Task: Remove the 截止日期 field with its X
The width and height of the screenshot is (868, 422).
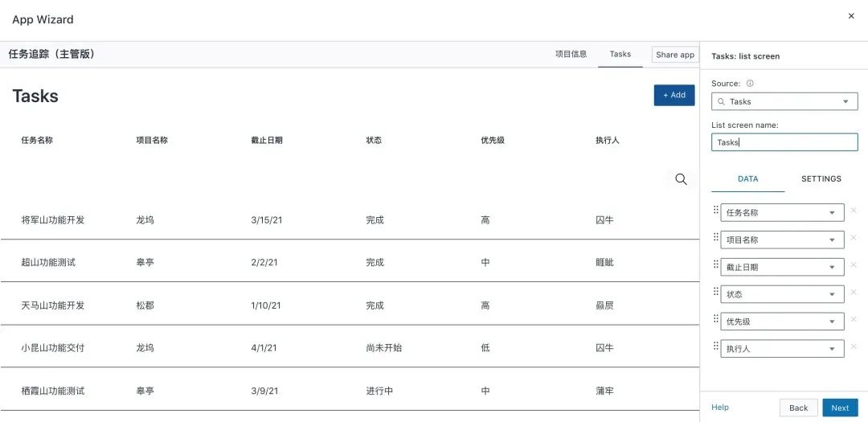Action: pos(853,264)
